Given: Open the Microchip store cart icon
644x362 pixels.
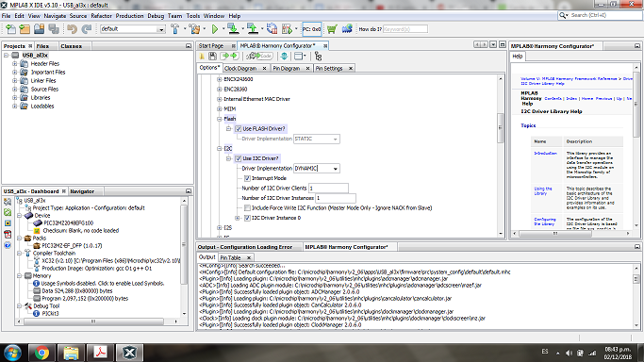Looking at the screenshot, I should coord(332,28).
